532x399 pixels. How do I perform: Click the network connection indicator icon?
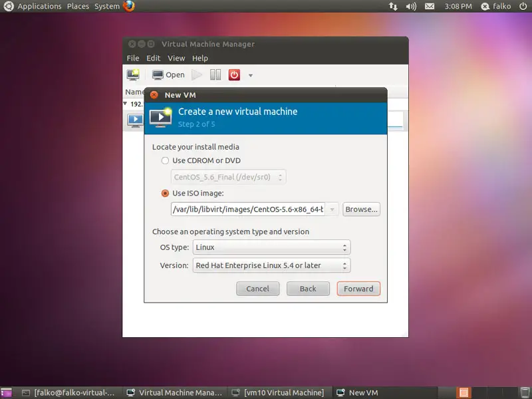click(x=393, y=6)
